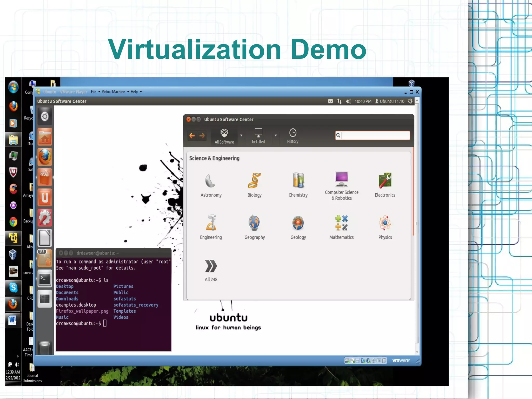
Task: Open the network indicator in panel
Action: (x=339, y=101)
